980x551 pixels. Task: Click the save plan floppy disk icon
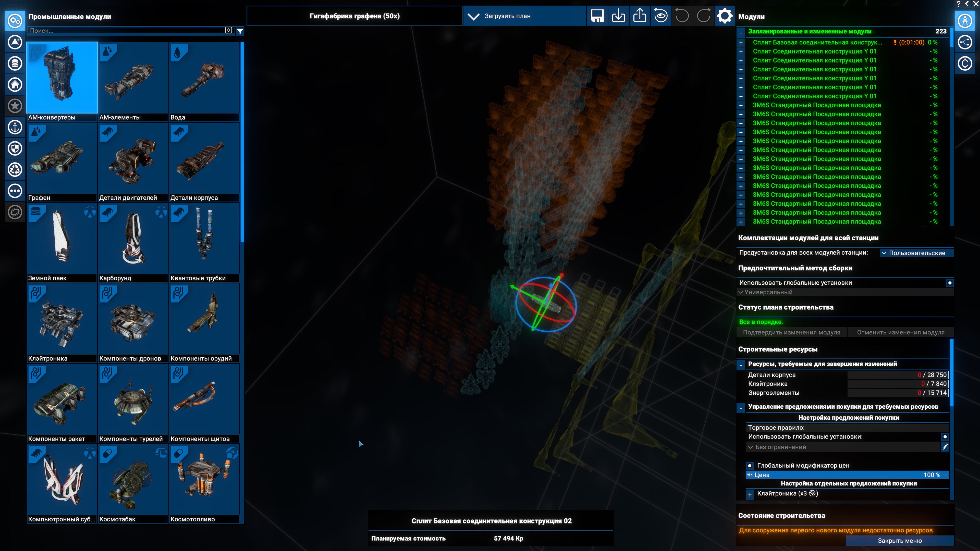[597, 16]
